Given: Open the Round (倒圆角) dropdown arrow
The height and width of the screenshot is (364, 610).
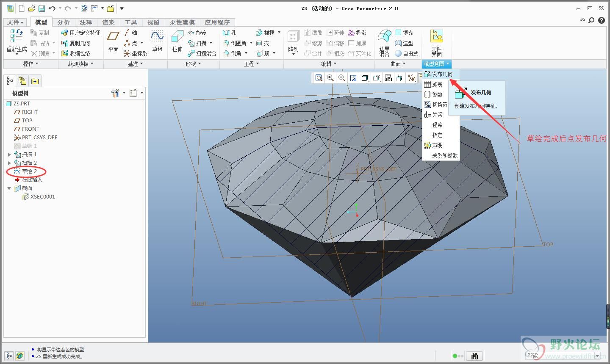Looking at the screenshot, I should point(251,43).
